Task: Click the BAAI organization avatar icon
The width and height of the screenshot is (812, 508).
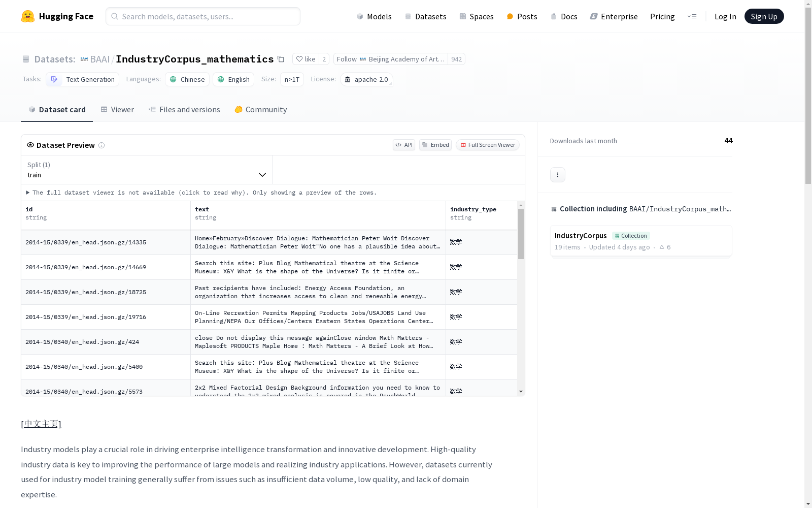Action: (84, 59)
